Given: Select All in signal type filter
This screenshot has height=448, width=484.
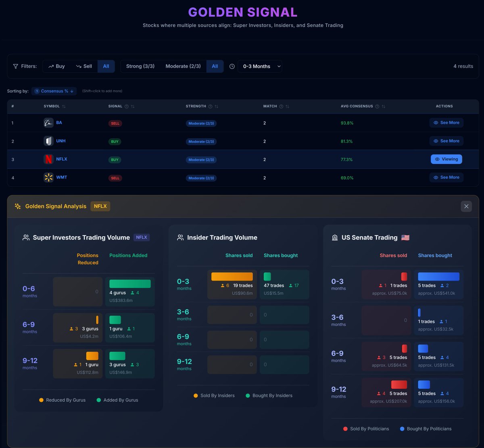Looking at the screenshot, I should (x=106, y=66).
